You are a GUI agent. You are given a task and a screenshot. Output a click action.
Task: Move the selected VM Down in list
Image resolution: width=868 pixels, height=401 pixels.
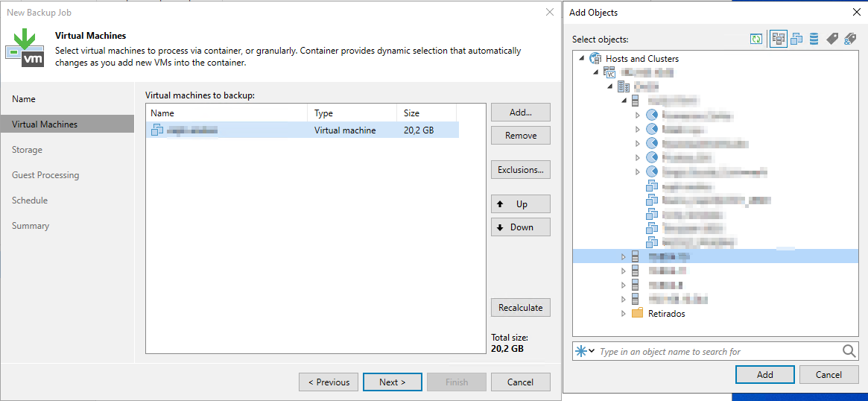click(520, 227)
